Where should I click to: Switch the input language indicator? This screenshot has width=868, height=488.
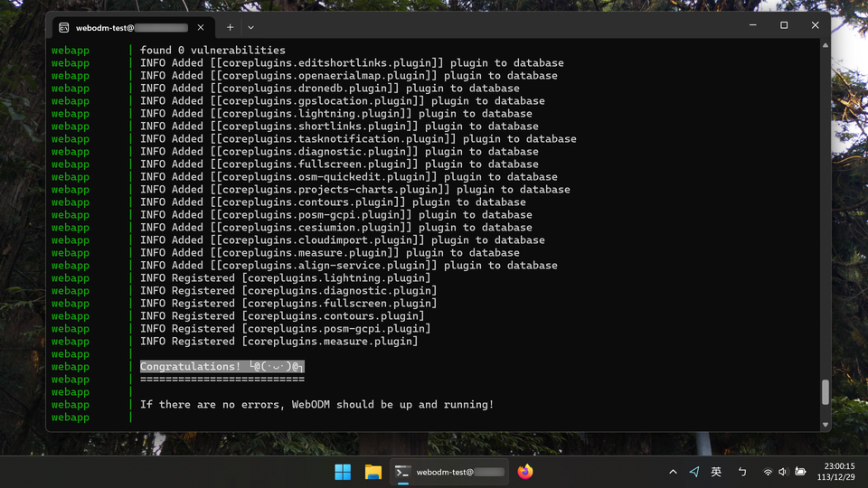click(x=716, y=472)
